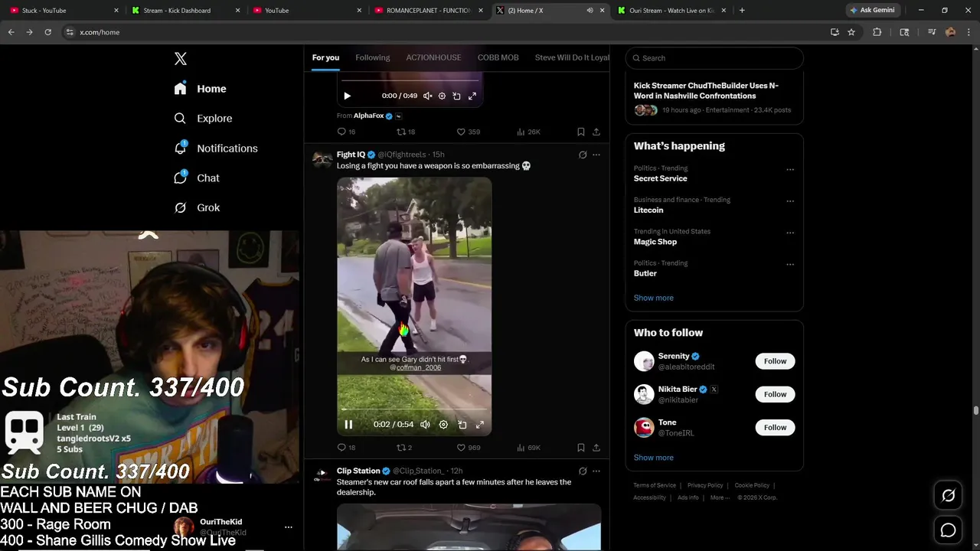
Task: Switch to the COBB MOB tab
Action: 498,57
